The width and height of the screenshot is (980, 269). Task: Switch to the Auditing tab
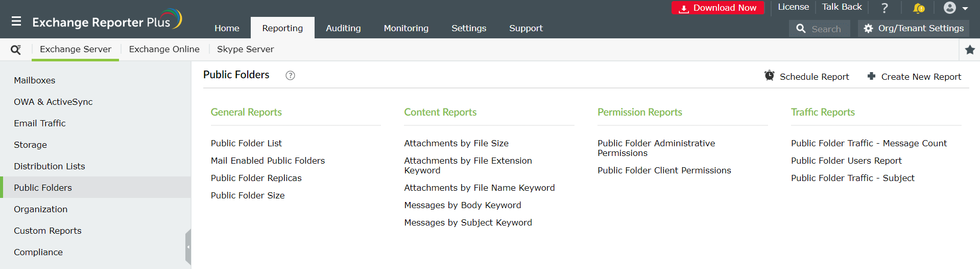[343, 28]
